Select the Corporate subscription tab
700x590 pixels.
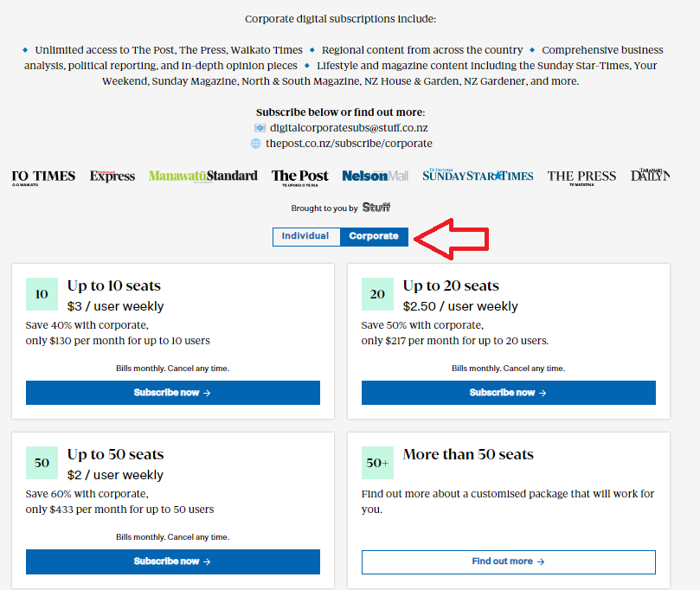(x=374, y=236)
